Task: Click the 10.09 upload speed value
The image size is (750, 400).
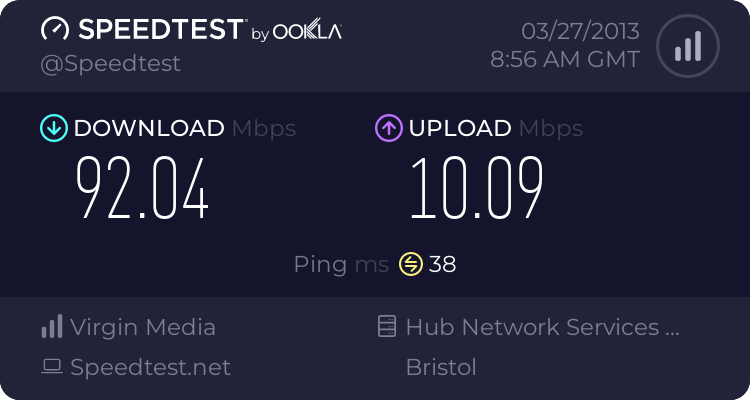Action: [477, 189]
